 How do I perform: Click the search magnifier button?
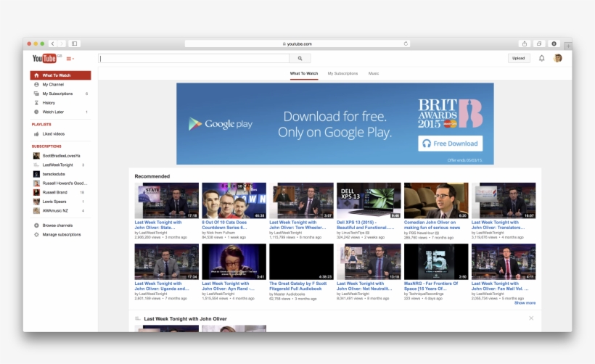pos(300,59)
